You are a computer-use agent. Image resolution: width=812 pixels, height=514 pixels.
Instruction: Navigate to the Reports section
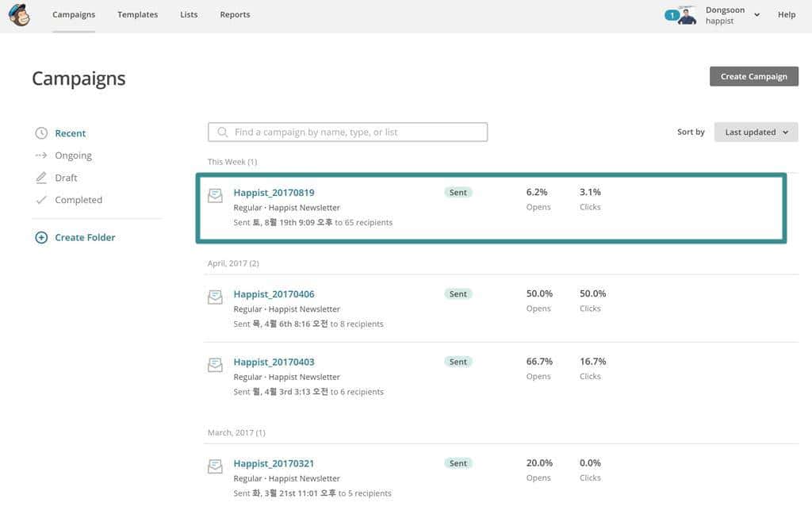pyautogui.click(x=235, y=14)
